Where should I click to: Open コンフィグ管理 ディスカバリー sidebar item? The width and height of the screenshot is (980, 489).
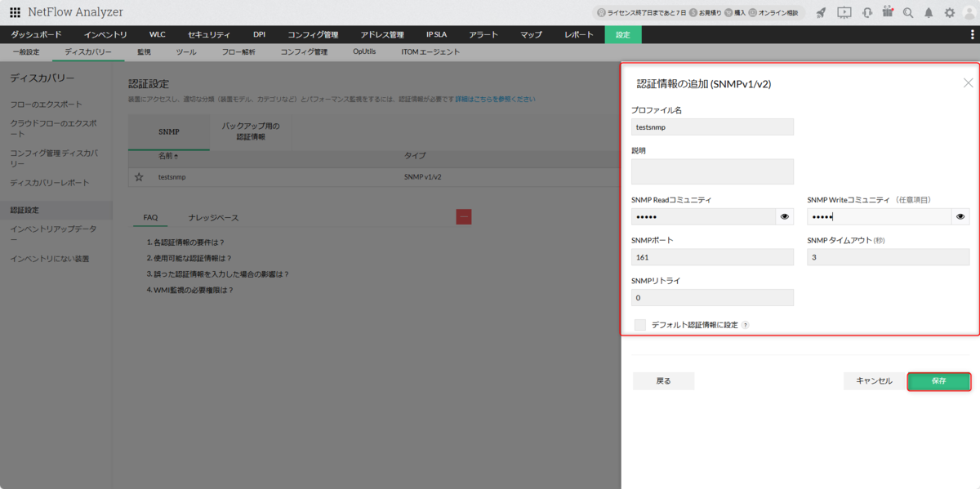click(53, 158)
